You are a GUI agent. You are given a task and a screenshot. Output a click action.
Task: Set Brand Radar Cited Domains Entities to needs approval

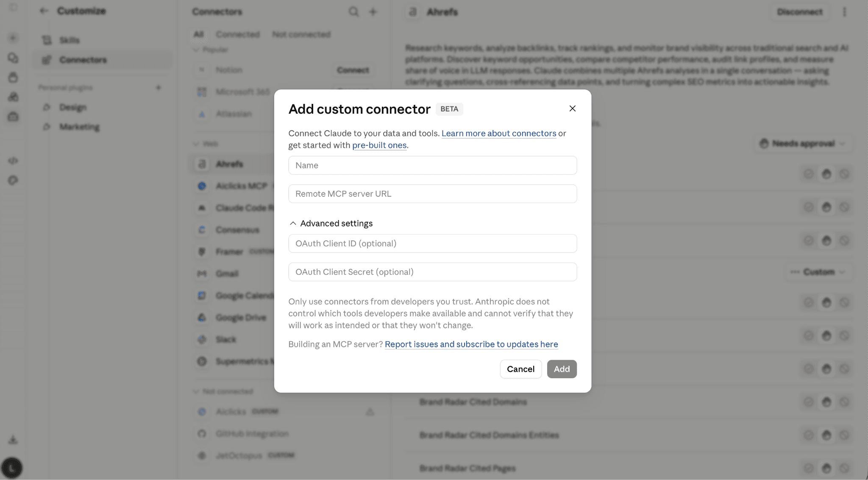[x=826, y=435]
